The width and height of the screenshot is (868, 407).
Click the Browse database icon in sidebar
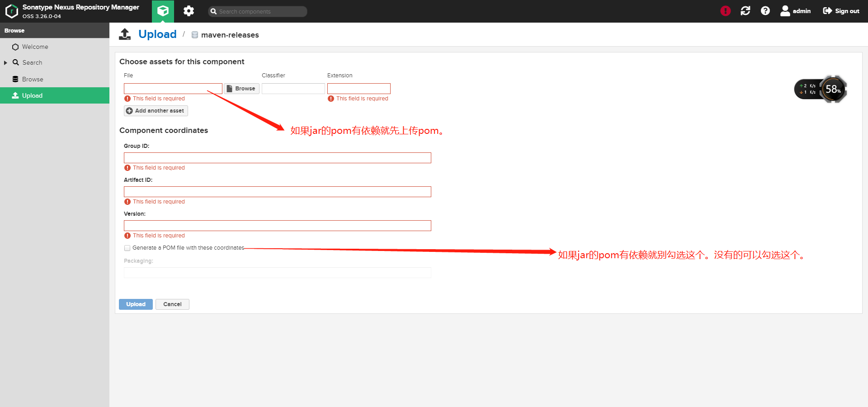tap(15, 79)
